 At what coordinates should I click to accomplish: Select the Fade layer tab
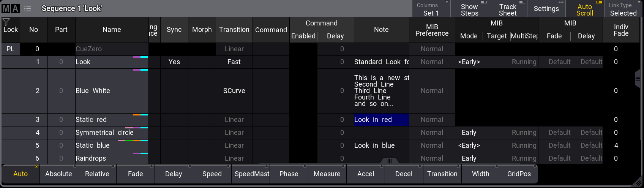(x=135, y=174)
